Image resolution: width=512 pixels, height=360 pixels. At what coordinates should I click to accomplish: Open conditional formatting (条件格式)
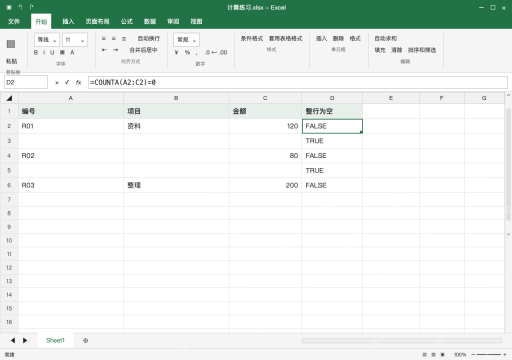pyautogui.click(x=252, y=39)
